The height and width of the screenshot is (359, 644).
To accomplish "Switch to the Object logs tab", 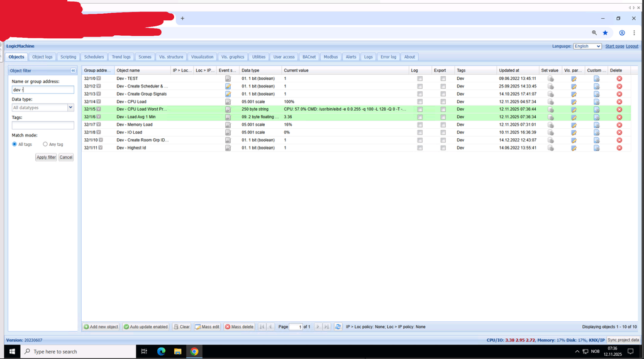I will point(42,57).
